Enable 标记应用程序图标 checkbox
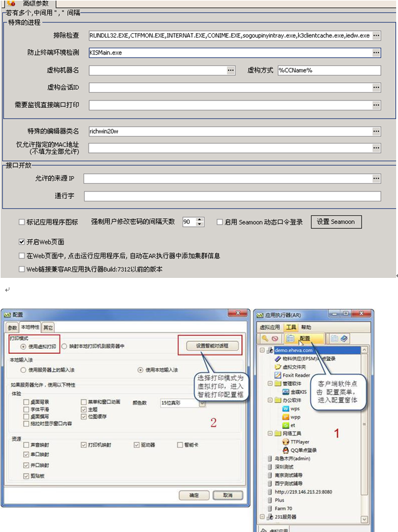398x532 pixels. 22,222
